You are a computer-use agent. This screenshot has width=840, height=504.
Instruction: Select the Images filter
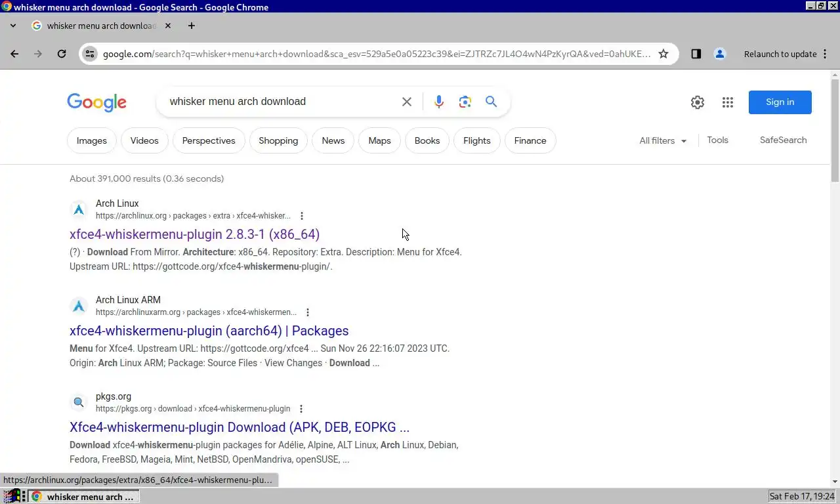[x=92, y=140]
